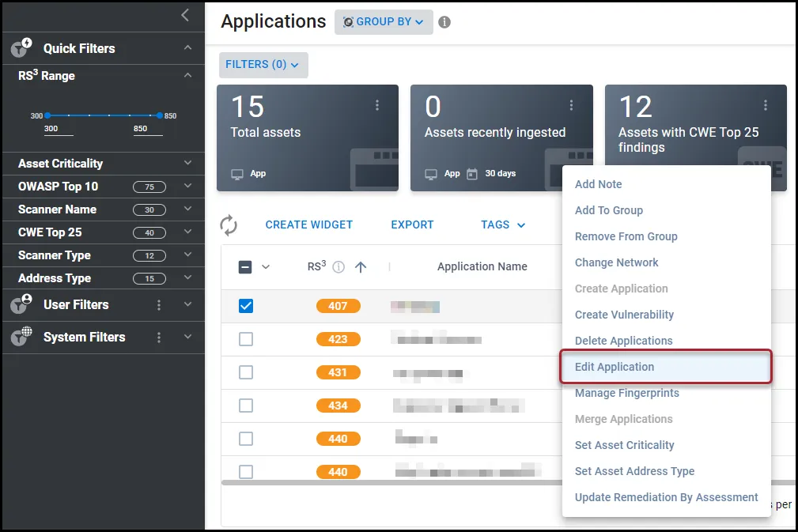Uncheck the row with RS3 score 407
The height and width of the screenshot is (532, 798).
click(x=246, y=306)
